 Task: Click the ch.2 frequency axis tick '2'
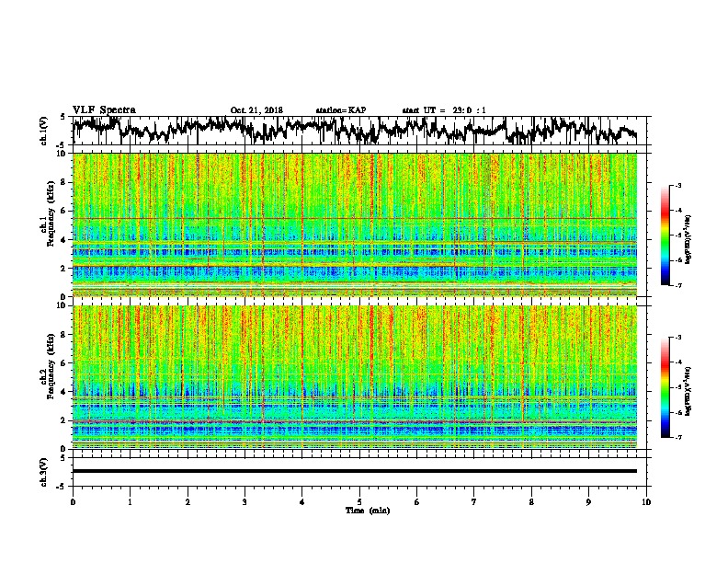(64, 420)
